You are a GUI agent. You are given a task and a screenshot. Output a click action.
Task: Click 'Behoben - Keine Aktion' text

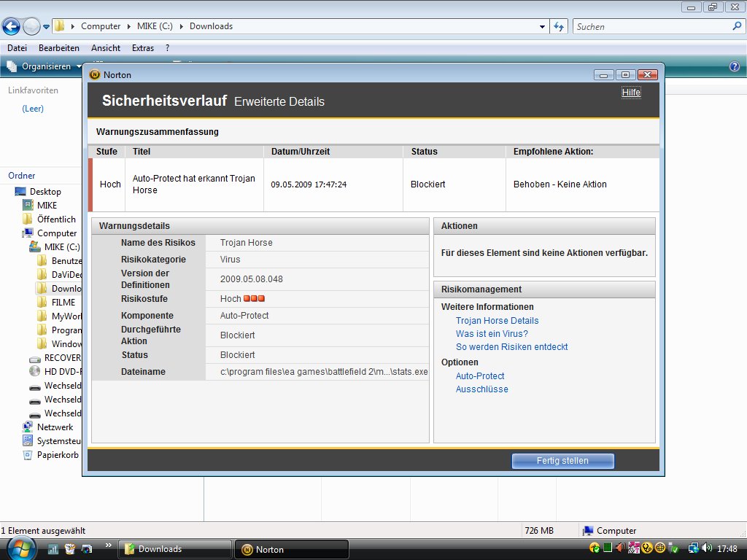click(x=560, y=184)
